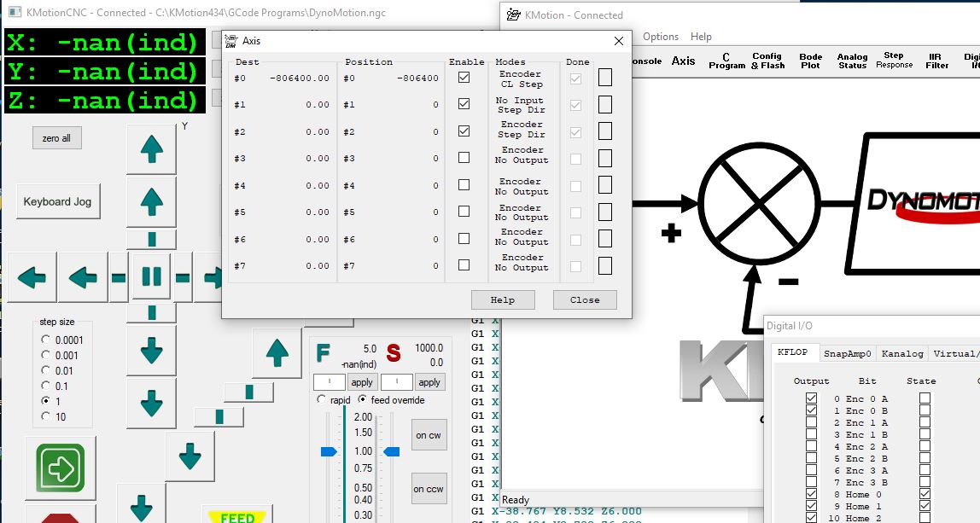Enable axis #3 checkbox in Axis dialog

(464, 158)
